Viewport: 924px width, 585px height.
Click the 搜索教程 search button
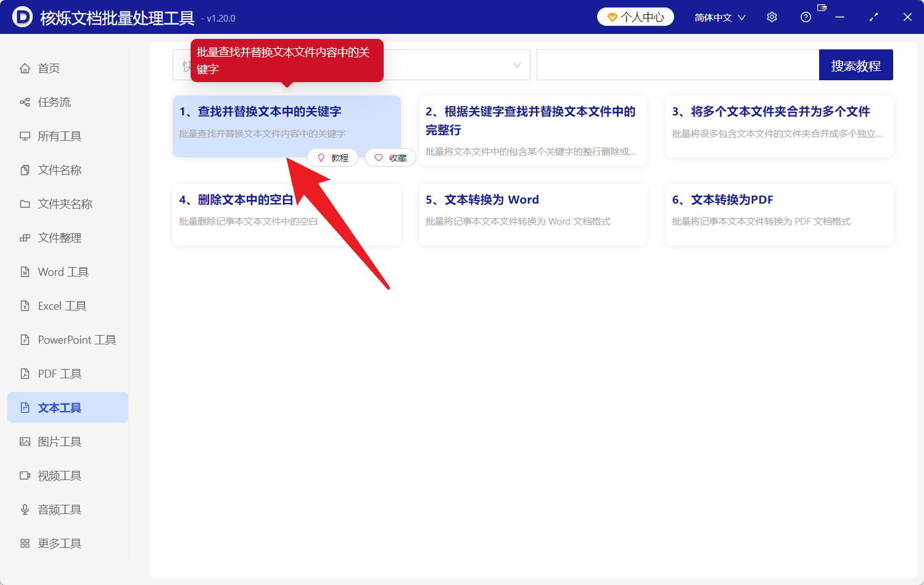pos(856,64)
